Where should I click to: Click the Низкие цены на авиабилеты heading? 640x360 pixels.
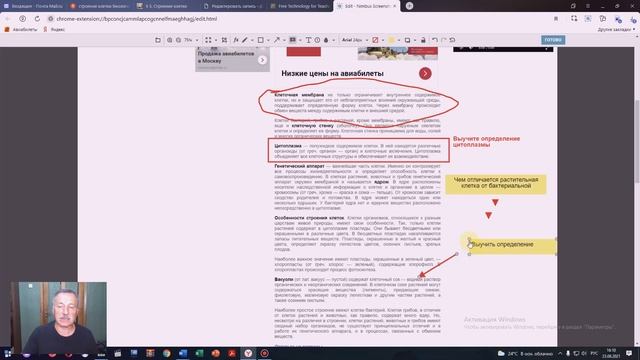[332, 73]
